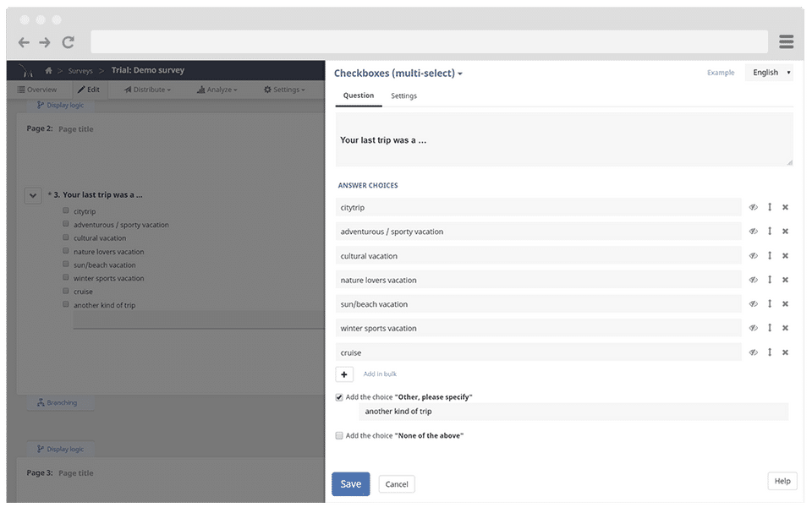Enable Add the choice "None of the above"
The width and height of the screenshot is (812, 513).
coord(339,436)
